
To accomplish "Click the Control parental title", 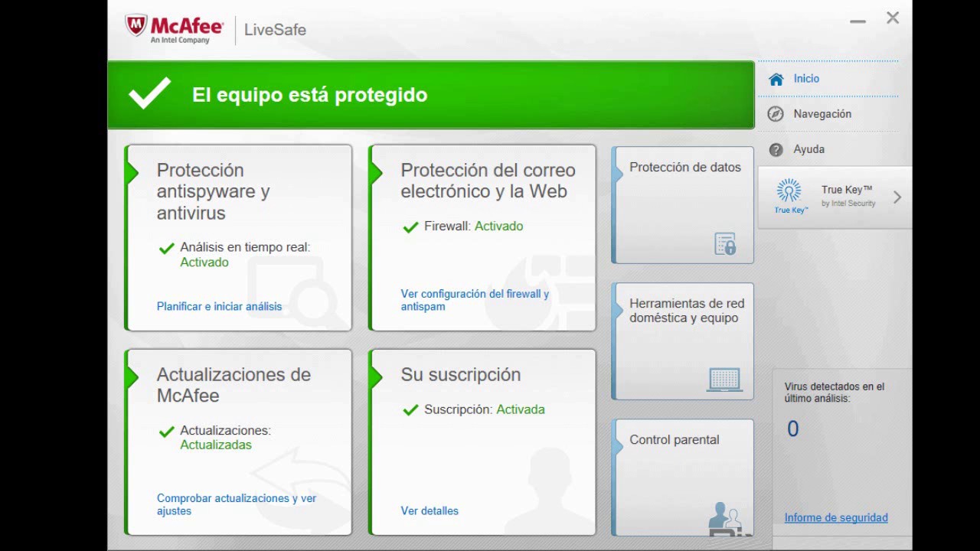I will (675, 439).
